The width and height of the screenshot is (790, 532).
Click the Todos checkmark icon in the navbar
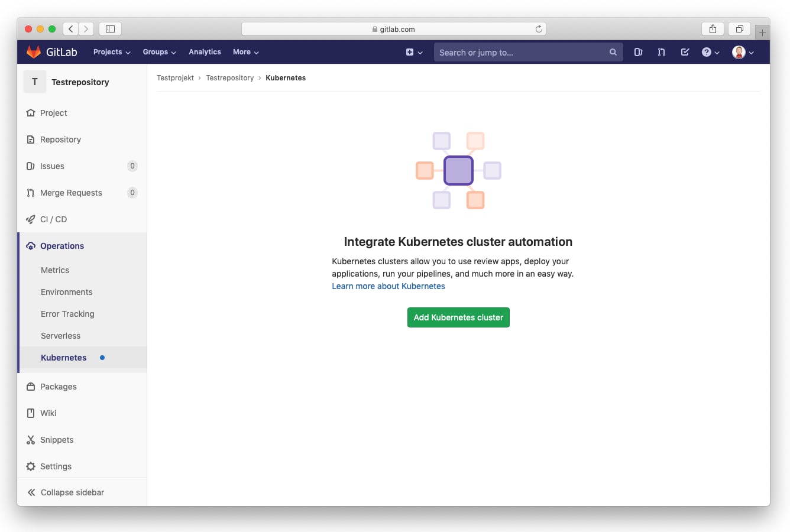click(685, 52)
